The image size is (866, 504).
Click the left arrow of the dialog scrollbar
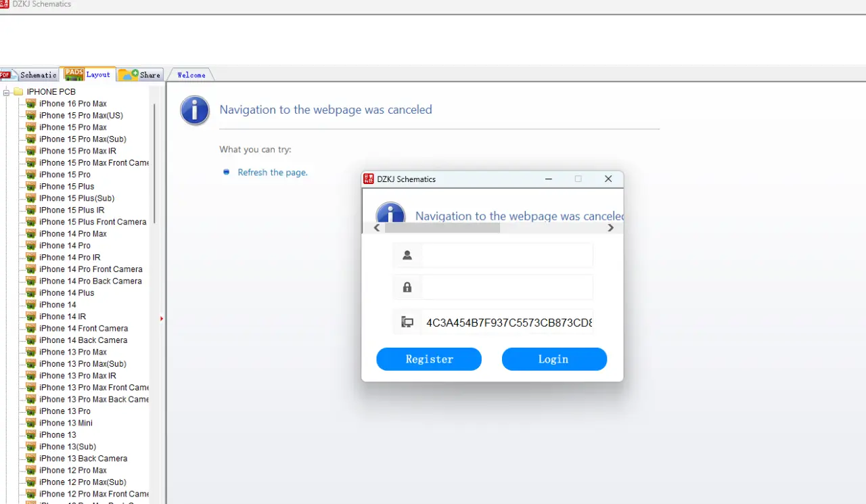tap(377, 228)
